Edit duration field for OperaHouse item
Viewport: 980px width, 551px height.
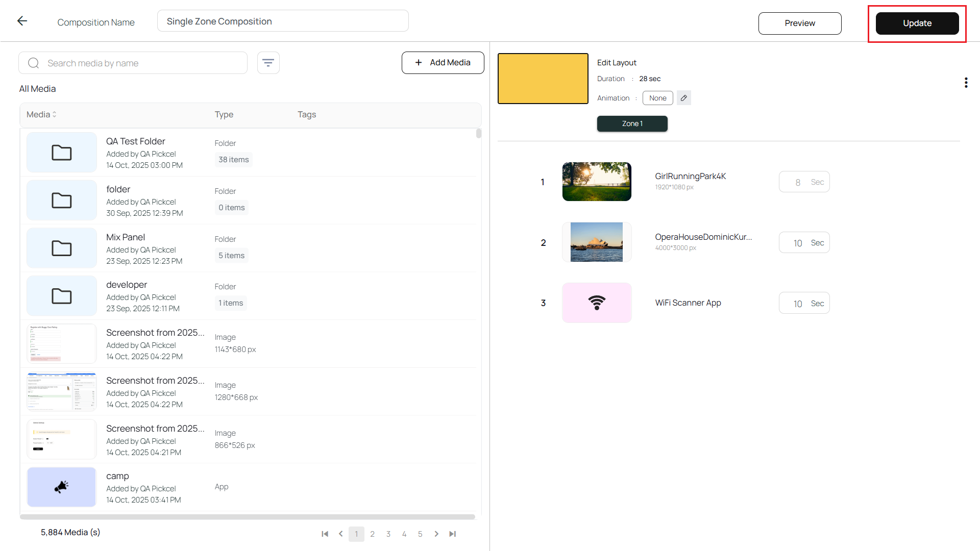(798, 243)
